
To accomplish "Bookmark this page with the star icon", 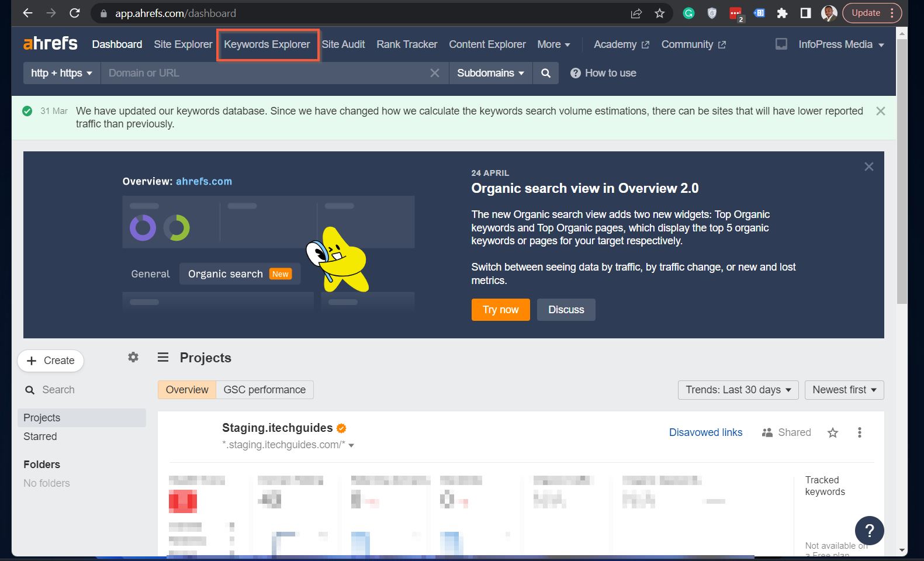I will point(660,13).
